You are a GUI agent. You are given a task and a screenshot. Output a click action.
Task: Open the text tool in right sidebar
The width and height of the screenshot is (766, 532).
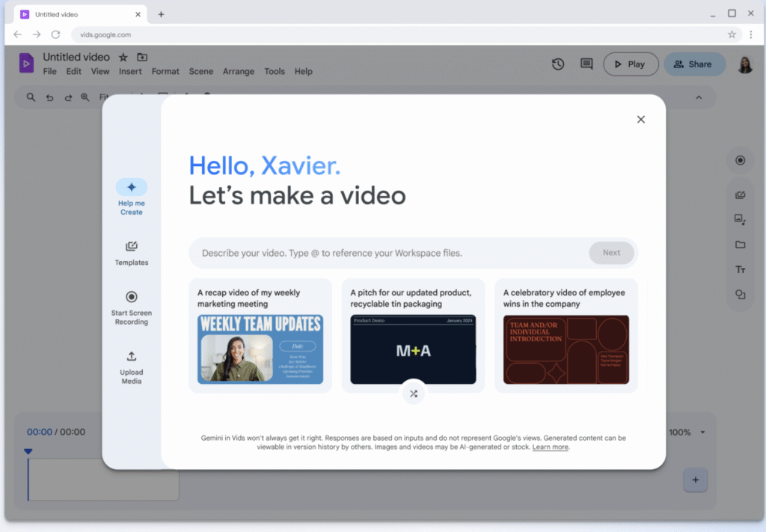740,269
